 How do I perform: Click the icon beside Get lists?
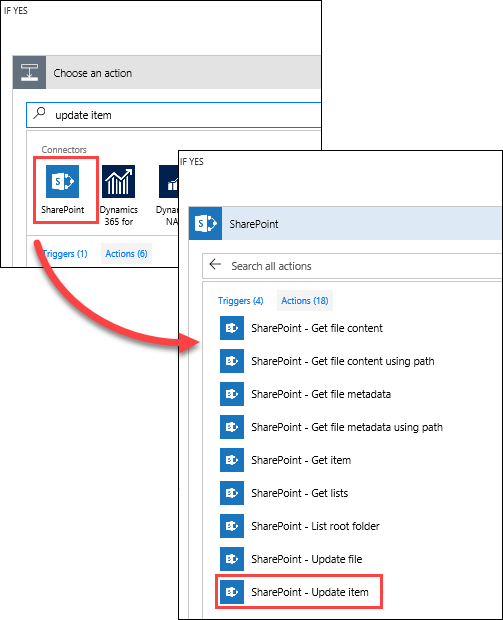(x=232, y=493)
